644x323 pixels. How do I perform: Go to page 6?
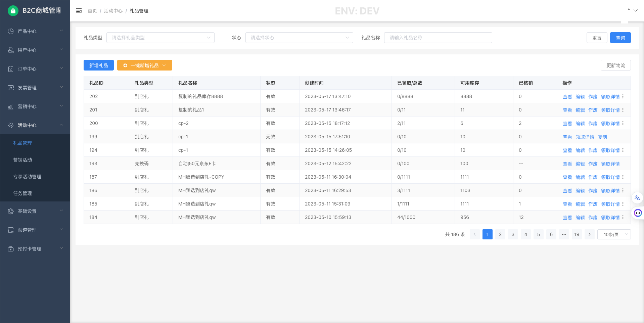click(x=551, y=234)
